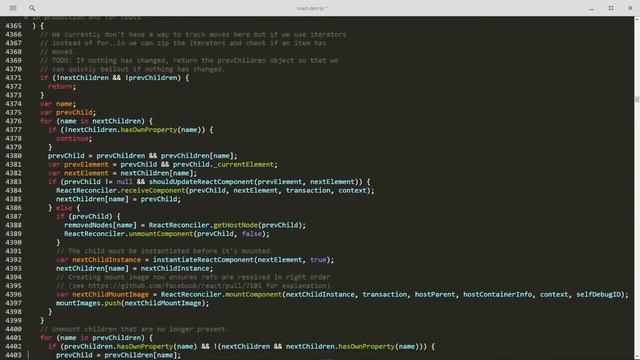Close the editor window
Viewport: 640px width, 360px height.
click(x=630, y=8)
